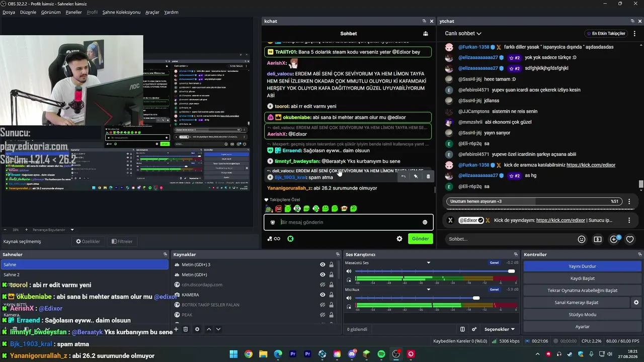644x362 pixels.
Task: Show the cdn.discordapp.com source
Action: [323, 285]
